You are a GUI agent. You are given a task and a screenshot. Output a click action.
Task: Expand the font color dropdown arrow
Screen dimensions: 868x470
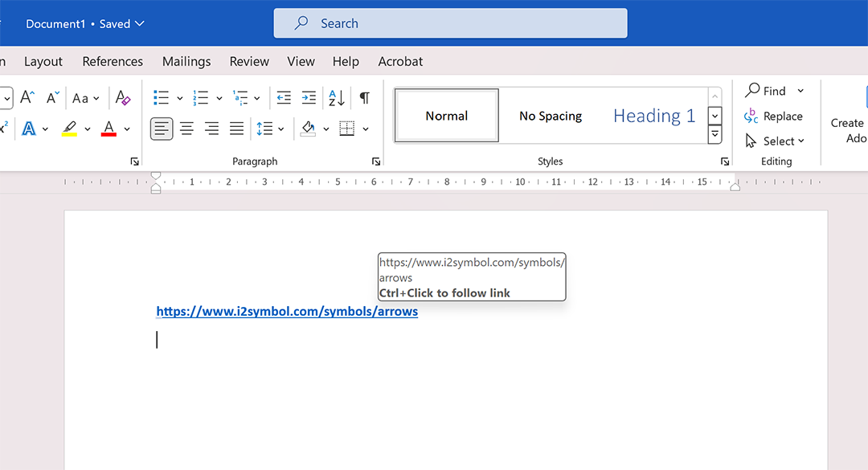tap(127, 129)
